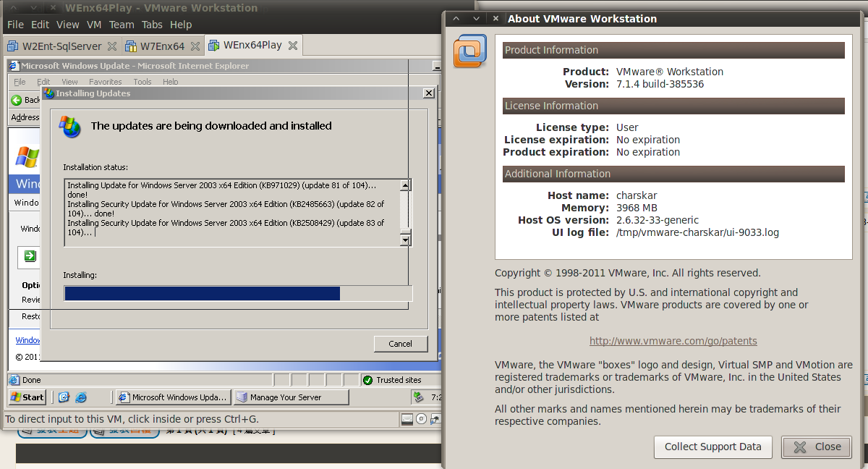Open Tools menu in Internet Explorer

(x=142, y=82)
